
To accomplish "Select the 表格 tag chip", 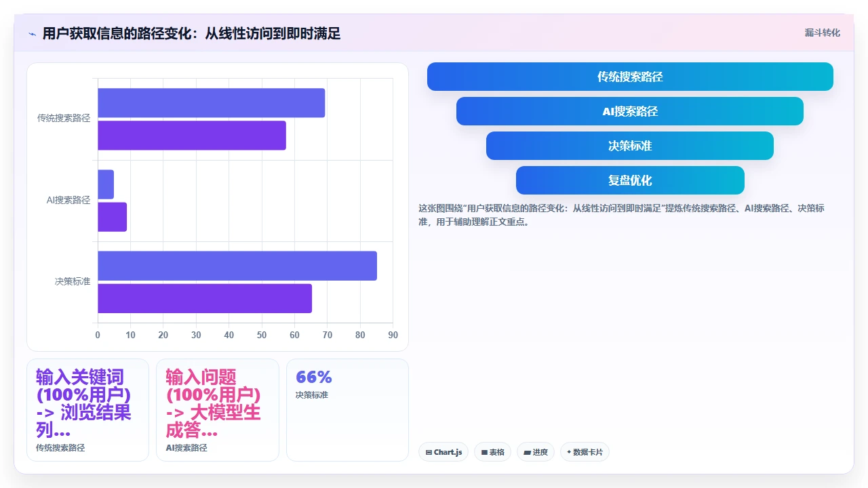I will [492, 452].
